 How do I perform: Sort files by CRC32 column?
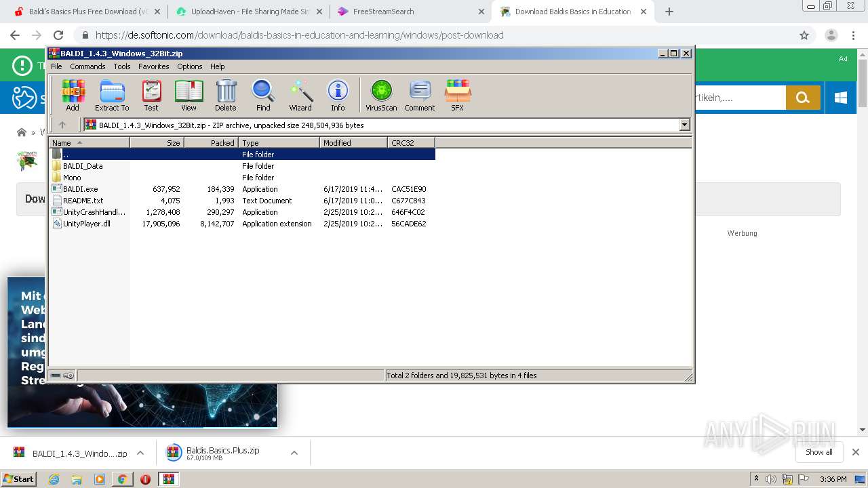point(411,142)
